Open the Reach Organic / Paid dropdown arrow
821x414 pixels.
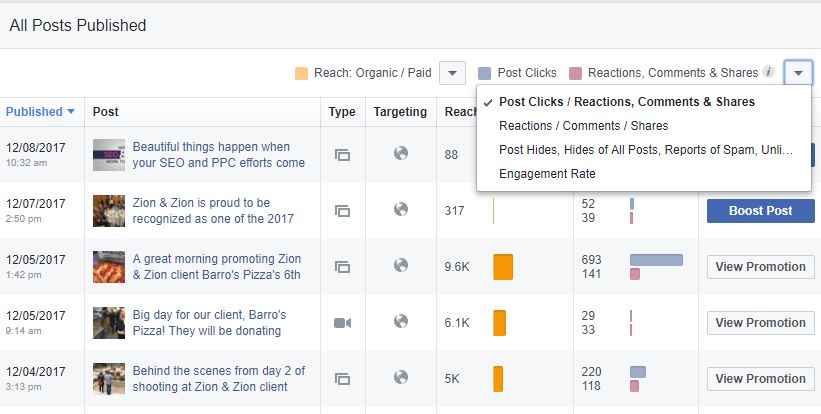coord(452,73)
